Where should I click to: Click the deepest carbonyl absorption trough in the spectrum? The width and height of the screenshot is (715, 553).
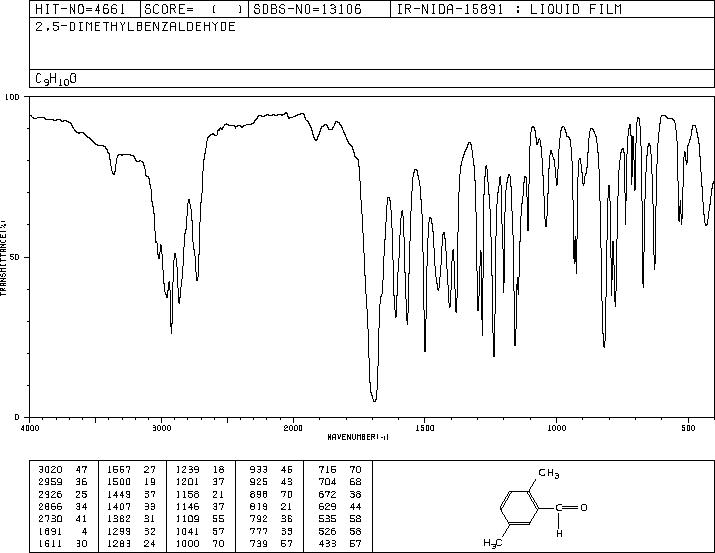(374, 399)
